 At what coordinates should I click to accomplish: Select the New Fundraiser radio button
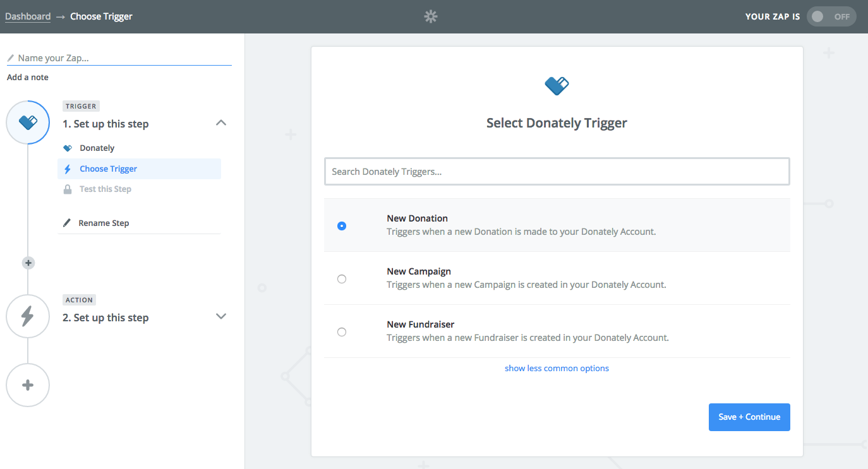(342, 331)
